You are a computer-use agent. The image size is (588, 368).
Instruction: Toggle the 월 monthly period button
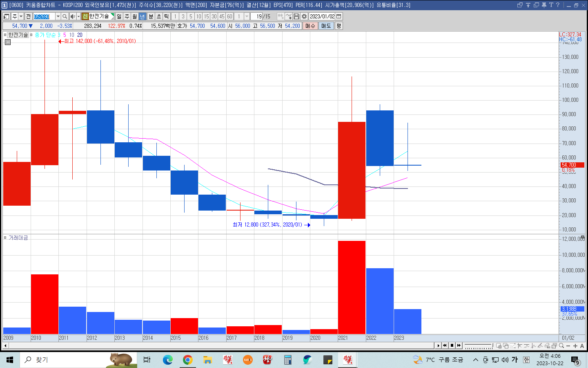pyautogui.click(x=134, y=16)
